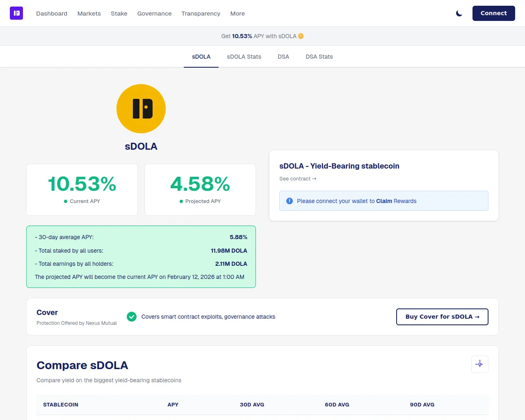The image size is (525, 420).
Task: Click Buy Cover for sDOLA button
Action: [x=442, y=317]
